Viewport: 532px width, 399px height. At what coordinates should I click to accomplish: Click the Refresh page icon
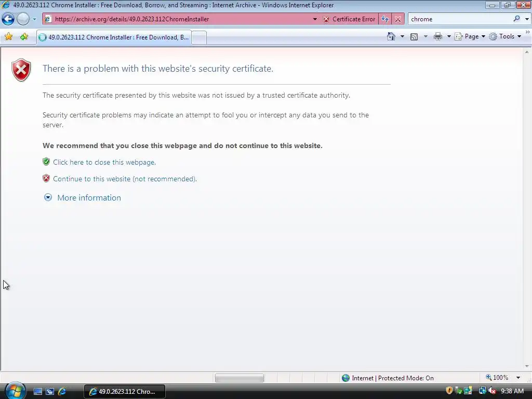tap(385, 19)
